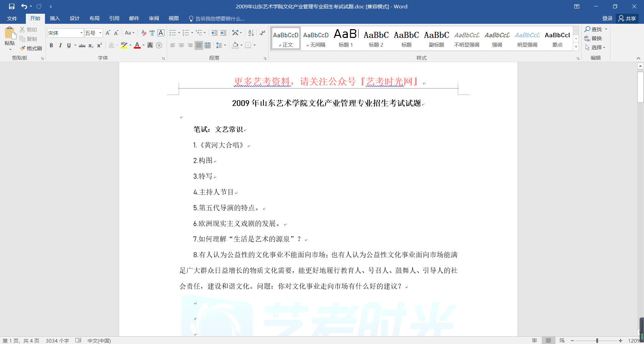Click the Format Painter brush icon
The height and width of the screenshot is (344, 644).
[x=23, y=48]
